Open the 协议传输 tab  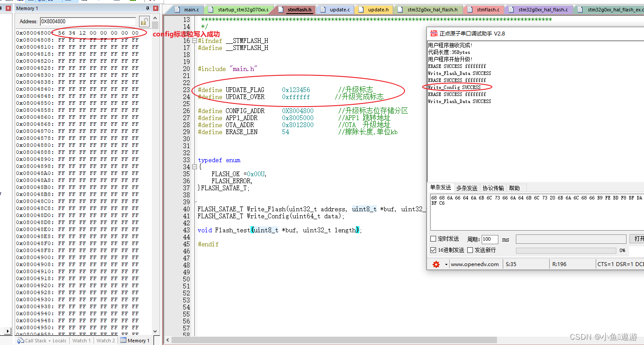493,188
